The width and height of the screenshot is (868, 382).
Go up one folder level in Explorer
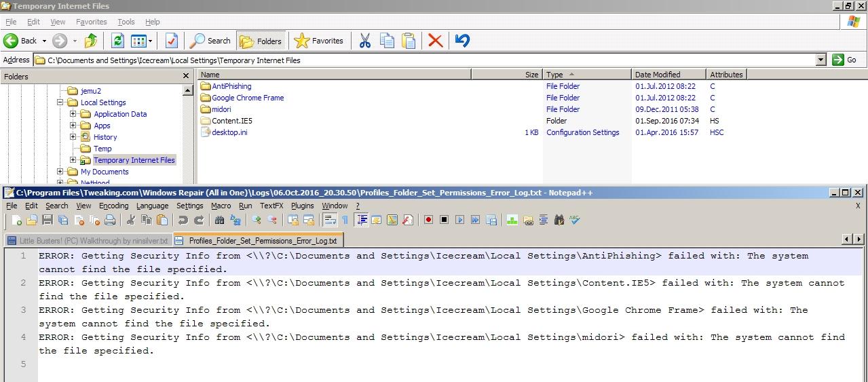click(x=90, y=41)
